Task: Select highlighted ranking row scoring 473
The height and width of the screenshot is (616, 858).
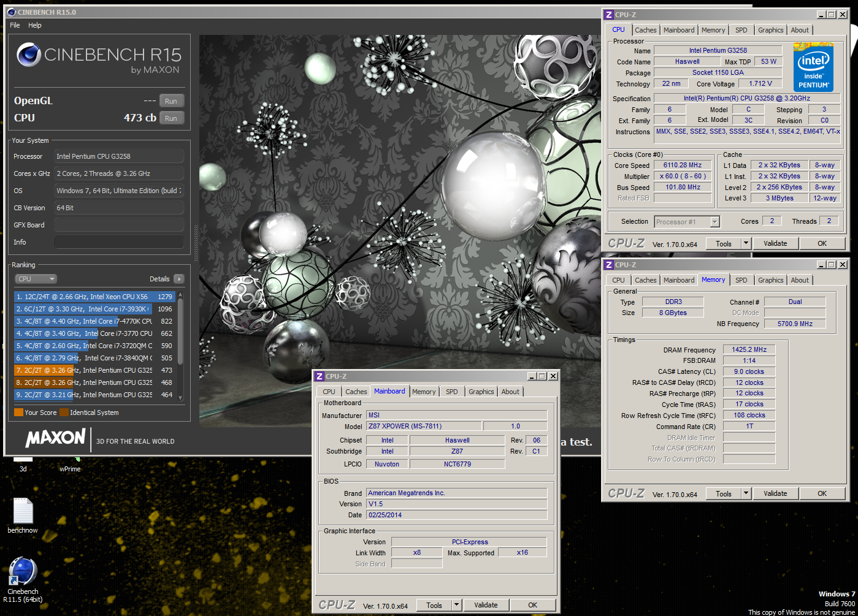Action: pos(94,370)
